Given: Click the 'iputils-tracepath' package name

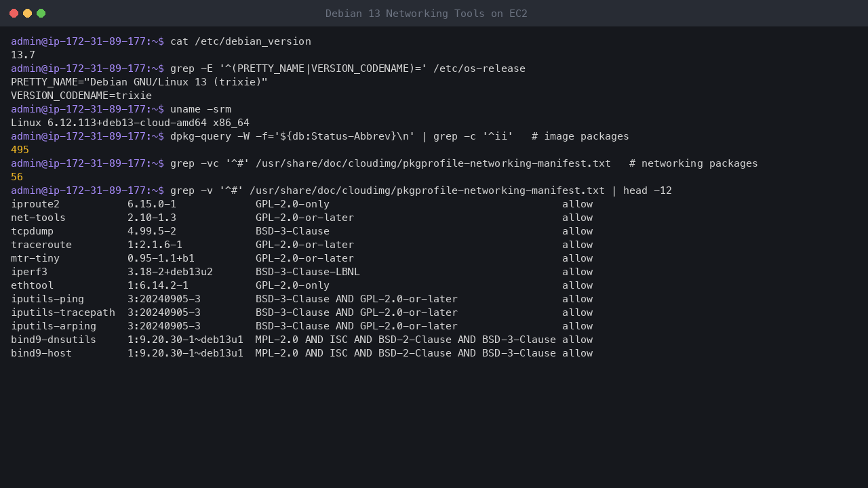Looking at the screenshot, I should [63, 312].
